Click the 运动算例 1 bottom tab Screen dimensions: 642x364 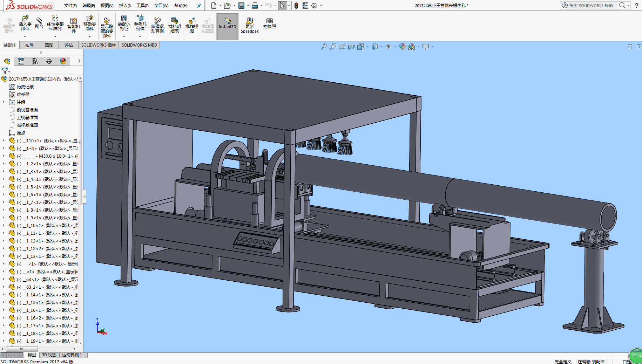(72, 355)
